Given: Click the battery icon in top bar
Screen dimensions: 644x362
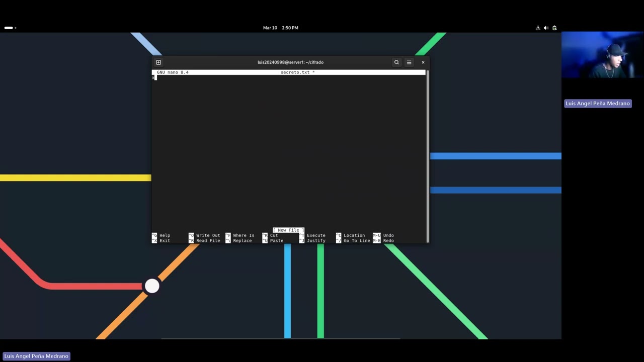Looking at the screenshot, I should point(554,28).
